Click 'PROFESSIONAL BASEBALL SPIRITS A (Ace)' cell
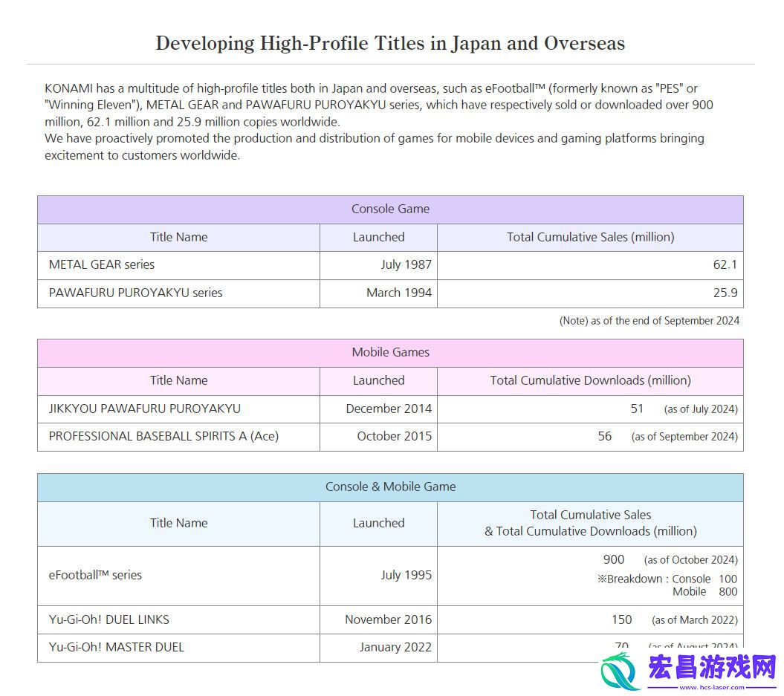This screenshot has height=696, width=784. (x=178, y=437)
